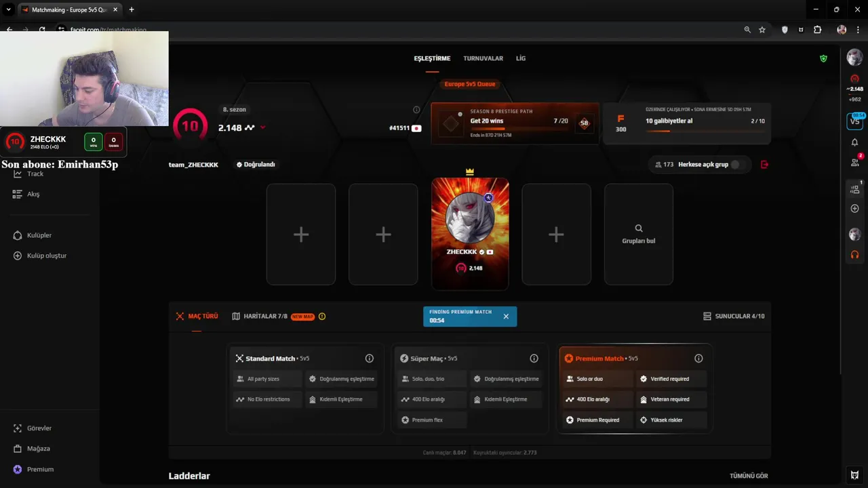The image size is (868, 488).
Task: Open Chrome tab search dropdown
Action: 8,9
